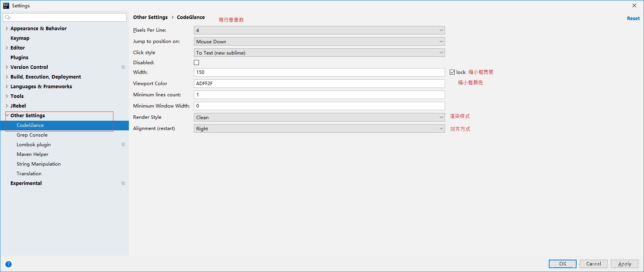The width and height of the screenshot is (644, 272).
Task: Open the Click style dropdown
Action: click(319, 53)
